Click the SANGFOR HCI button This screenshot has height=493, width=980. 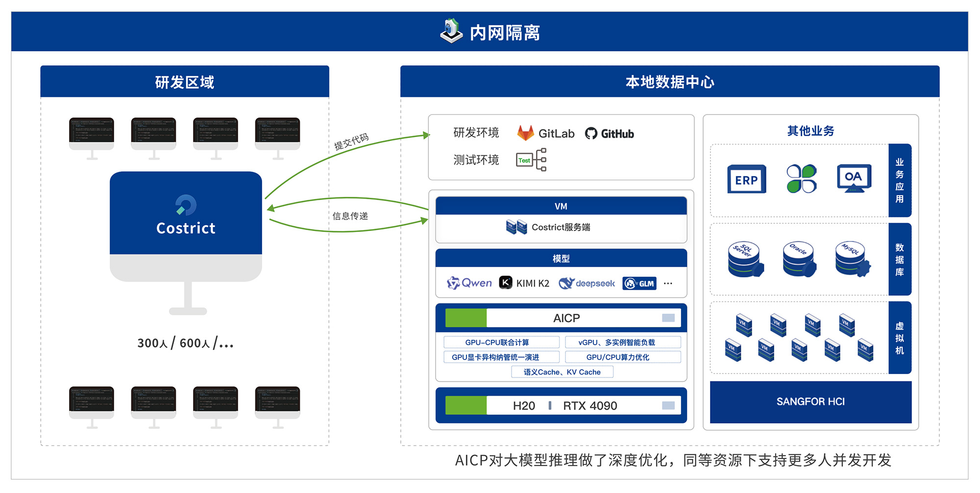[x=810, y=401]
